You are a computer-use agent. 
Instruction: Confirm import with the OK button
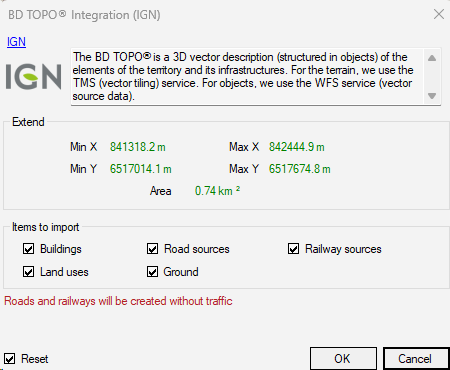[343, 359]
